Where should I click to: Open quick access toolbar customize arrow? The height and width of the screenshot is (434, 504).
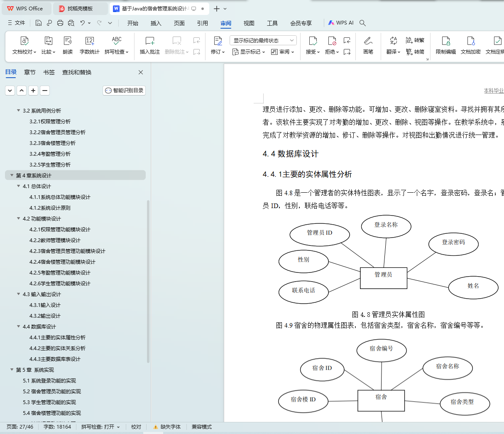110,23
